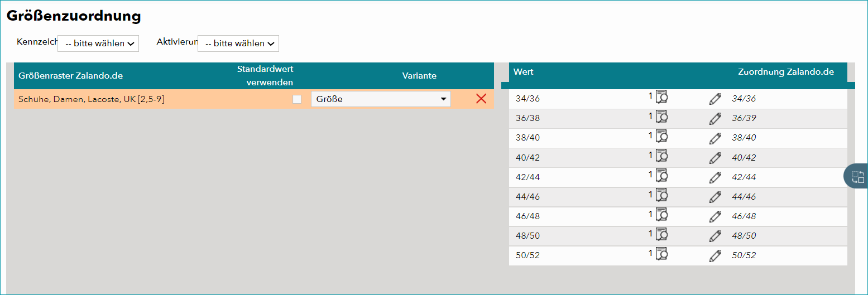
Task: Click the Wert value 48/50
Action: [527, 236]
